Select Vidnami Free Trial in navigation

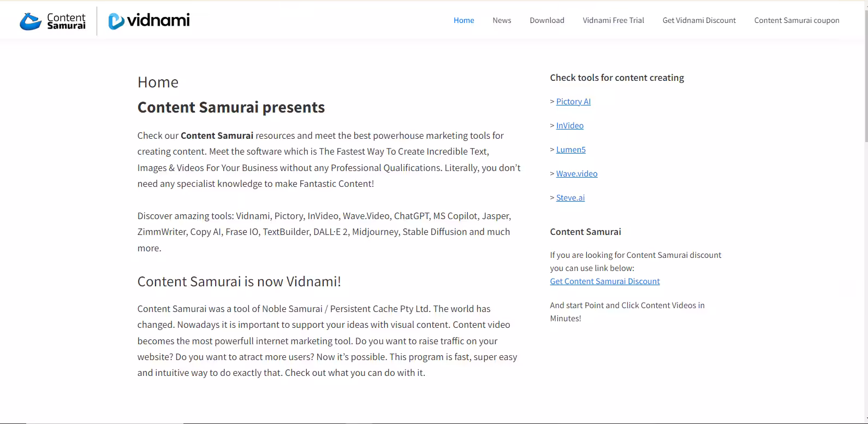point(614,20)
